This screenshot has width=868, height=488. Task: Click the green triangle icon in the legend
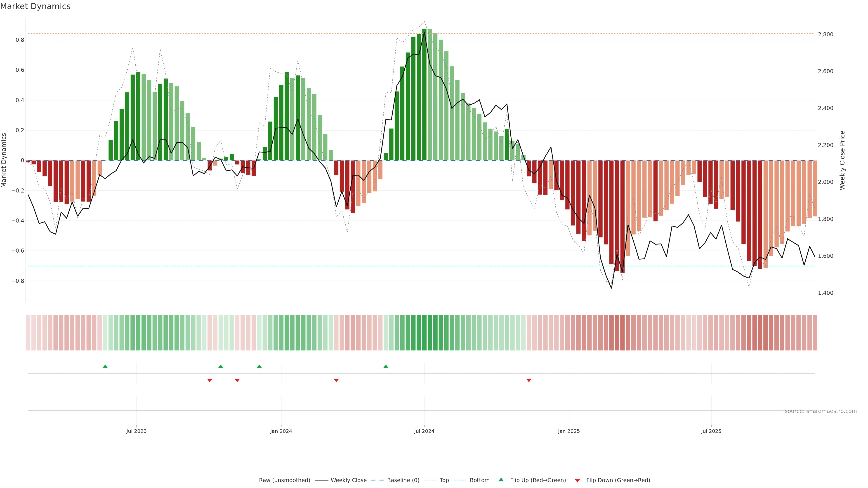coord(501,480)
